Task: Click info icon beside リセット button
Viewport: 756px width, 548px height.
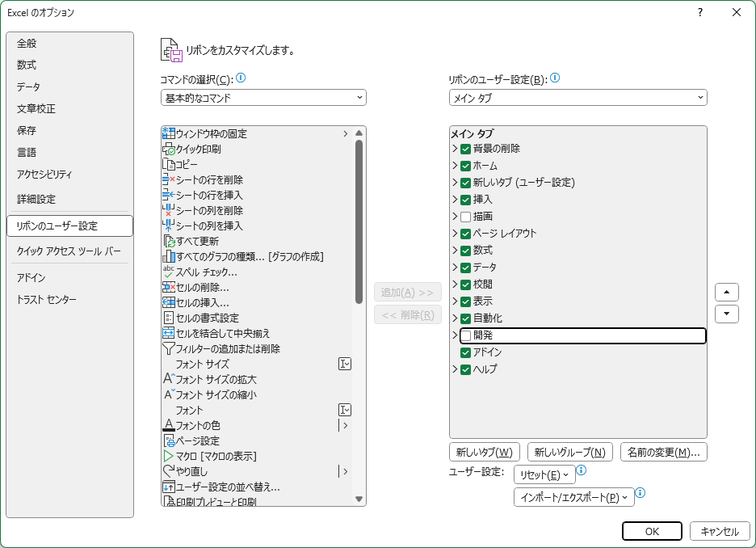Action: [582, 470]
